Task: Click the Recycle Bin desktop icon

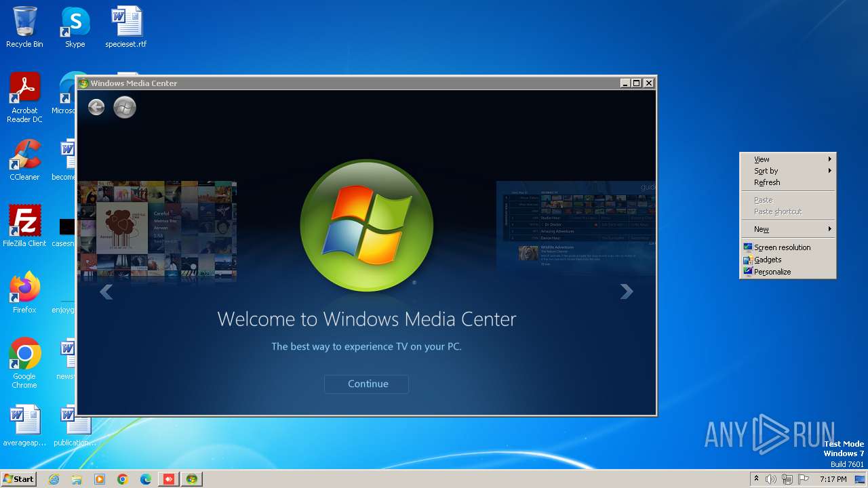Action: pyautogui.click(x=24, y=27)
